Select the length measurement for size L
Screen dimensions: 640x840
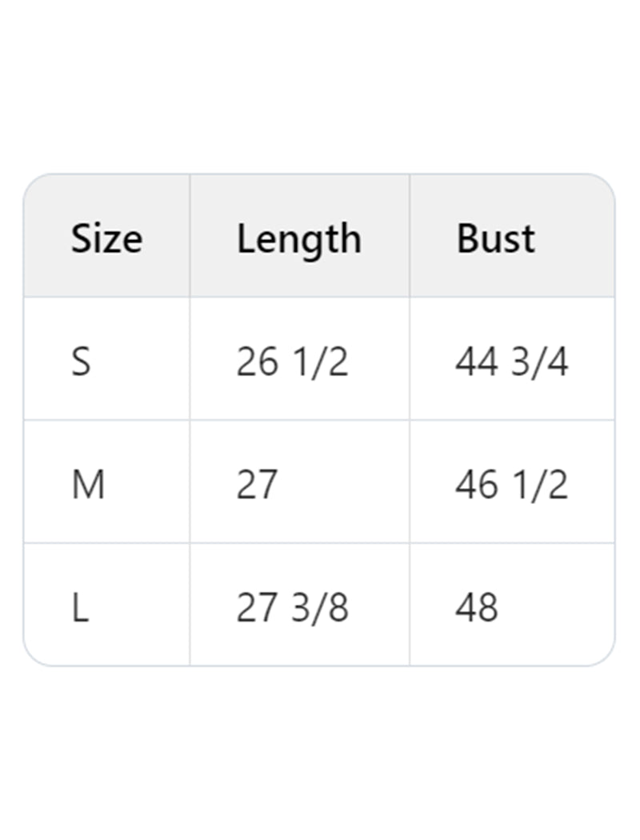click(292, 608)
